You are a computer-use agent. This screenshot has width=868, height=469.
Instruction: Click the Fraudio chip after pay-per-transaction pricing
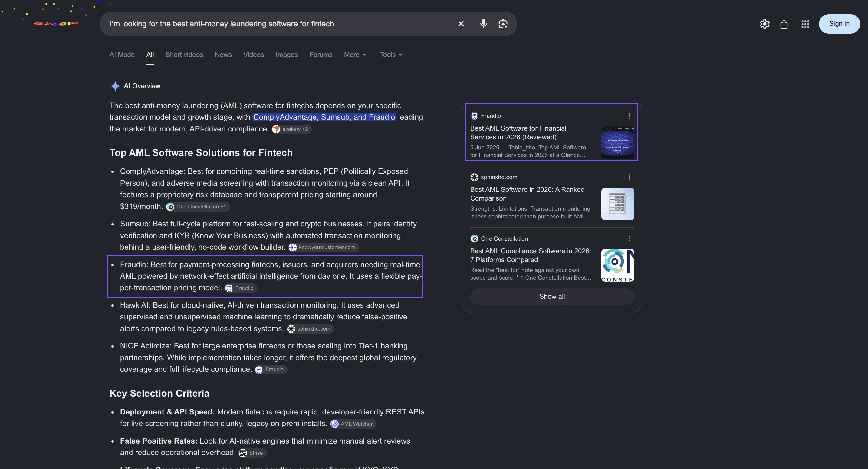click(x=241, y=288)
